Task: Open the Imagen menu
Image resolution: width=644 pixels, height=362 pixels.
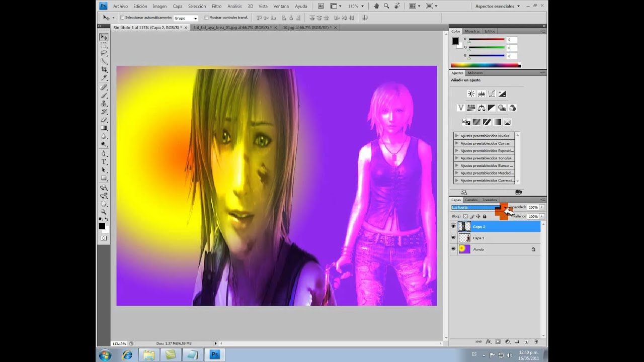Action: click(159, 6)
